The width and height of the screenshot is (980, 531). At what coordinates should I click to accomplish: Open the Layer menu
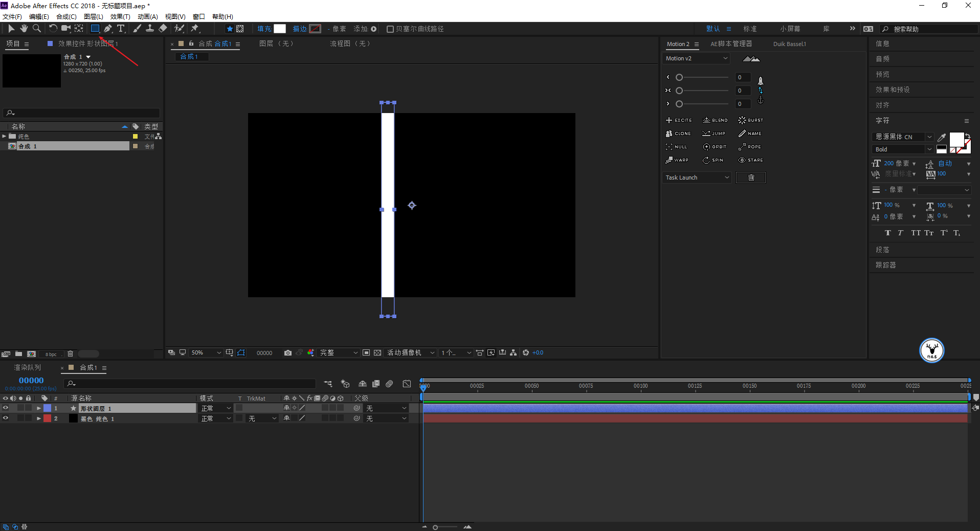pyautogui.click(x=94, y=17)
